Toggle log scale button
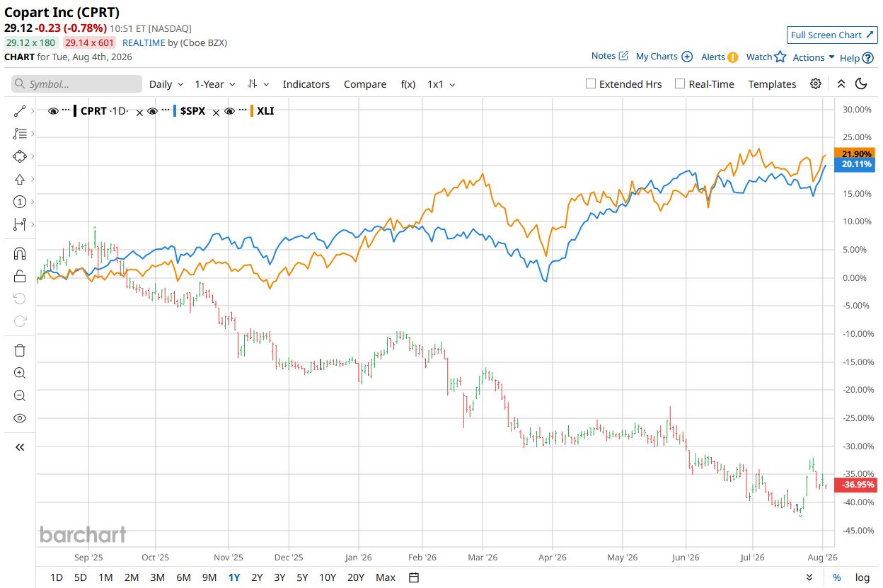The height and width of the screenshot is (588, 883). point(862,577)
